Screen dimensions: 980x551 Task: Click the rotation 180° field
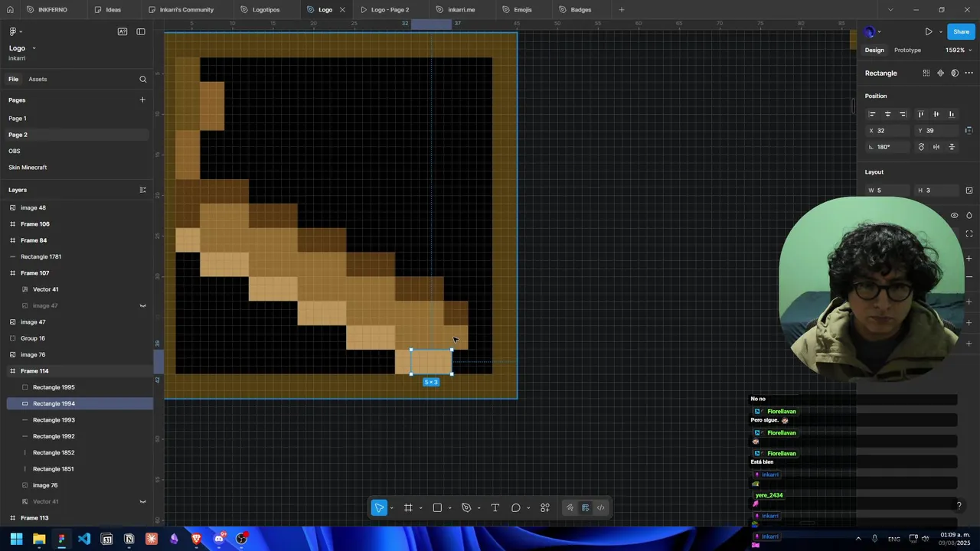pyautogui.click(x=887, y=147)
